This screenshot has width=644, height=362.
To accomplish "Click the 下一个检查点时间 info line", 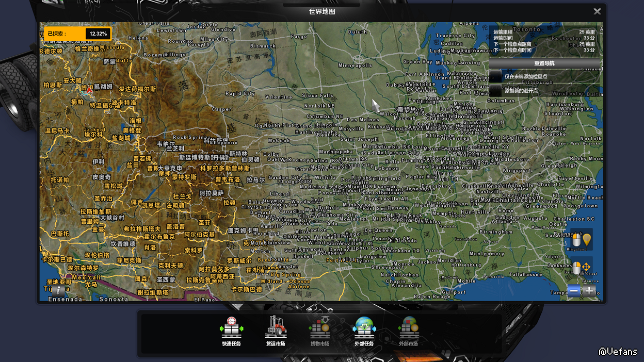I will coord(544,51).
